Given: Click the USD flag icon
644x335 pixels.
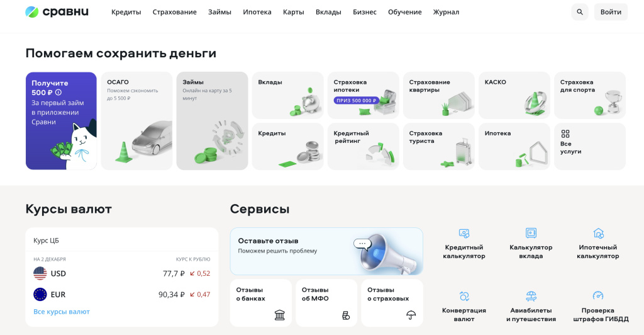Looking at the screenshot, I should (40, 273).
